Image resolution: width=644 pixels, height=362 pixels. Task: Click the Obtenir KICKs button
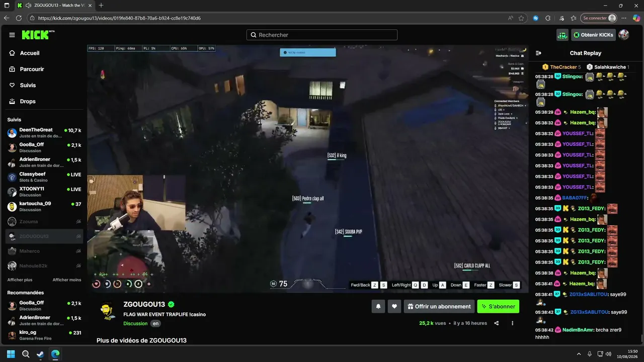(x=593, y=35)
